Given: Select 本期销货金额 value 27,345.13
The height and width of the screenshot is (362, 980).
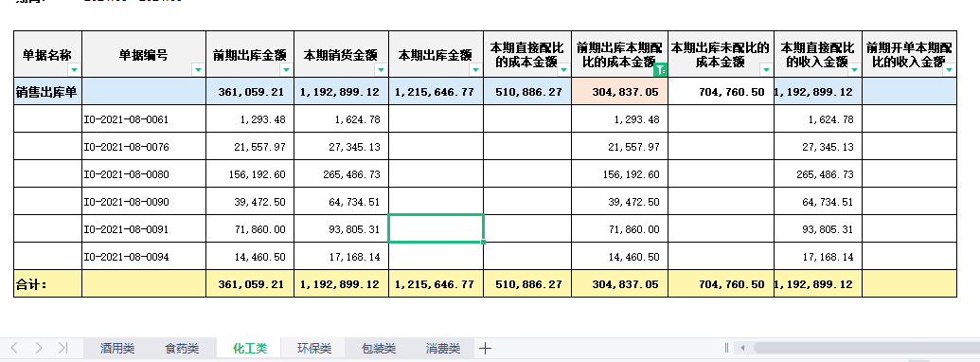Looking at the screenshot, I should (x=341, y=146).
